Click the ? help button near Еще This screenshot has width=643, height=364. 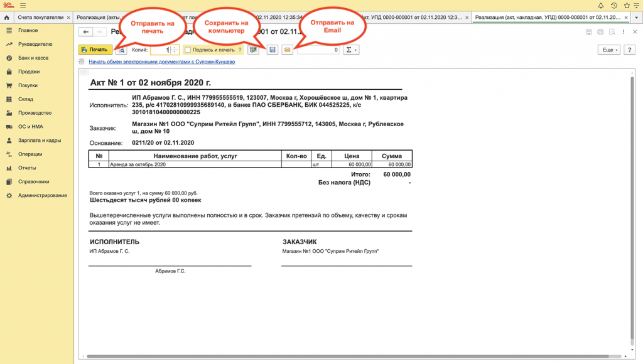pyautogui.click(x=629, y=50)
